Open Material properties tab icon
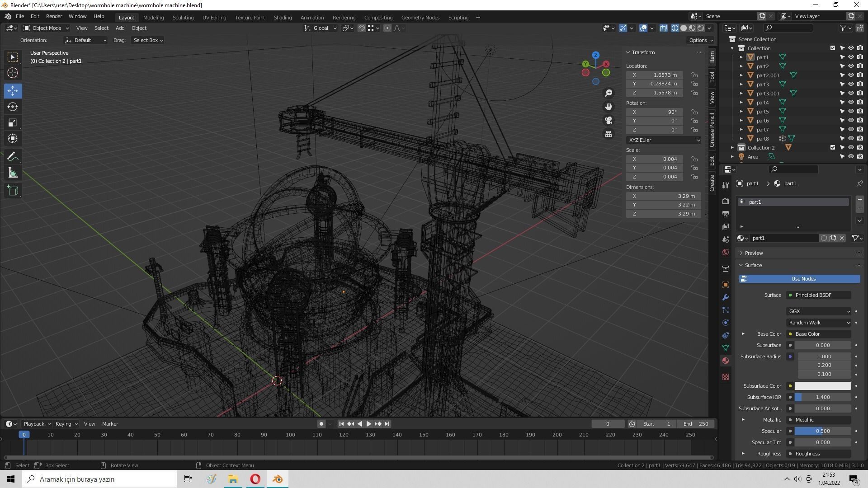The height and width of the screenshot is (488, 868). point(726,361)
